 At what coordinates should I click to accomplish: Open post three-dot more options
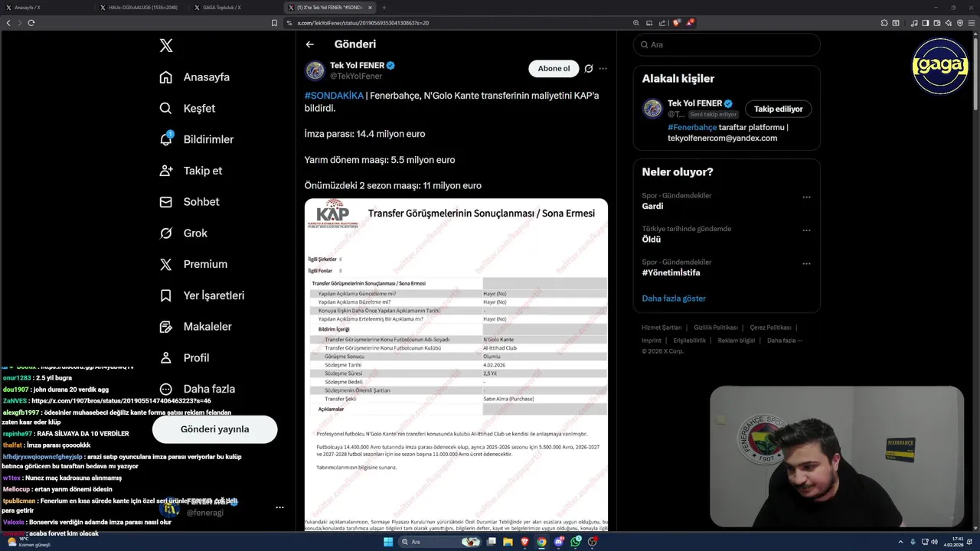(603, 68)
